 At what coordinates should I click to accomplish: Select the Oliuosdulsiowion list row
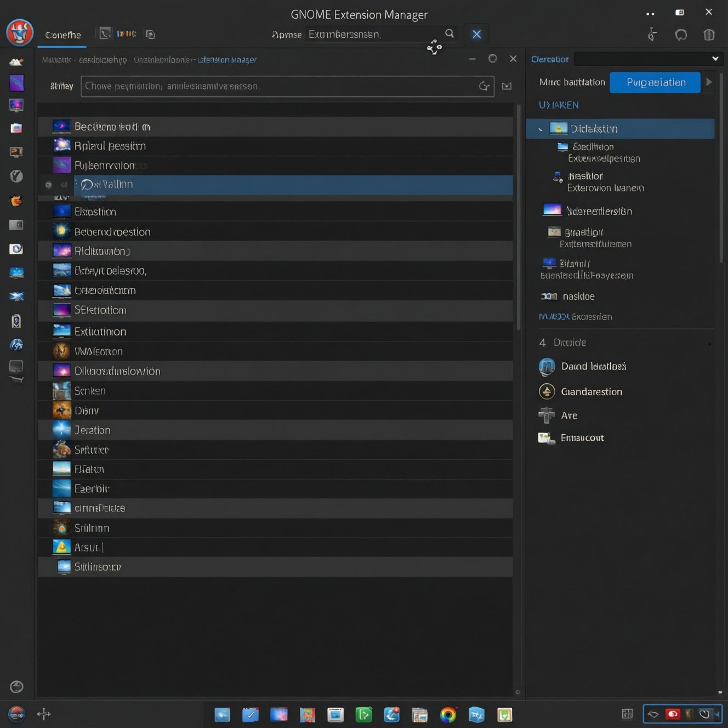point(275,371)
